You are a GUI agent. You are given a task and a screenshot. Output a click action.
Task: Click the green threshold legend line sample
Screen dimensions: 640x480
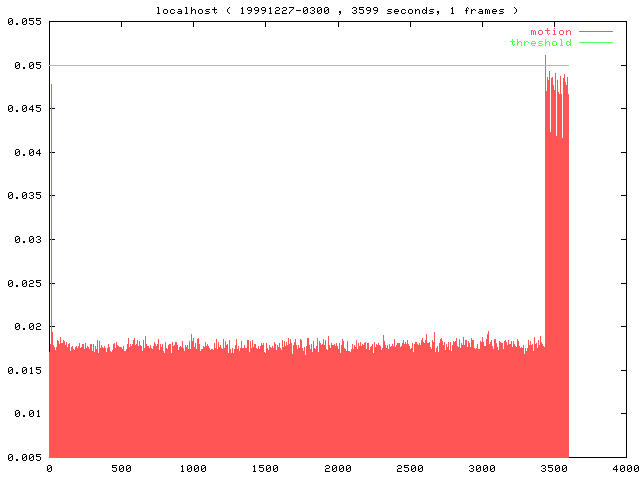click(x=596, y=43)
